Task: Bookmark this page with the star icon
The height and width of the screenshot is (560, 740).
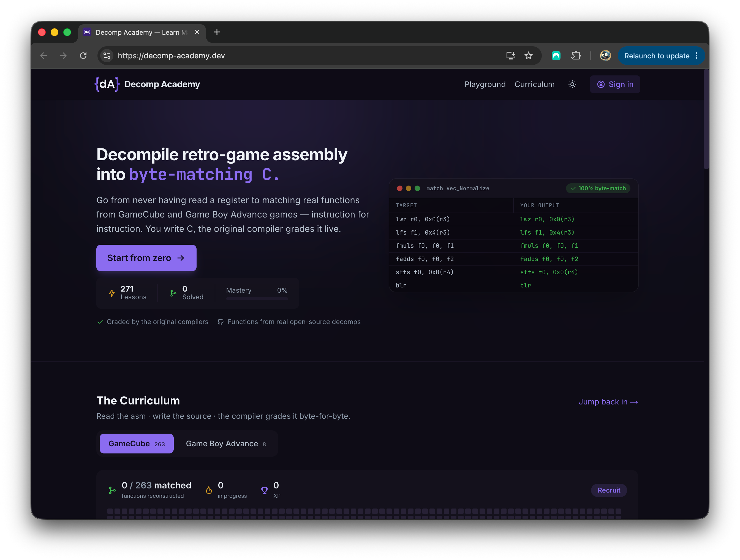Action: click(x=529, y=56)
